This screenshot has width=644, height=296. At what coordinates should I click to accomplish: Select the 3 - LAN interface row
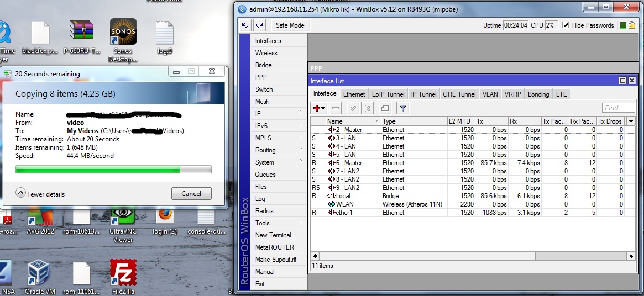point(467,138)
